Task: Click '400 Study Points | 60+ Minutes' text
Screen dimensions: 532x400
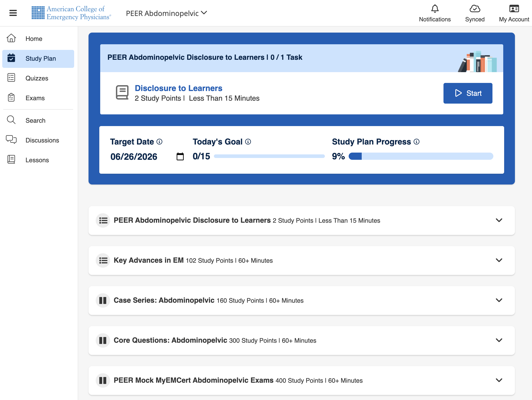Action: [319, 380]
